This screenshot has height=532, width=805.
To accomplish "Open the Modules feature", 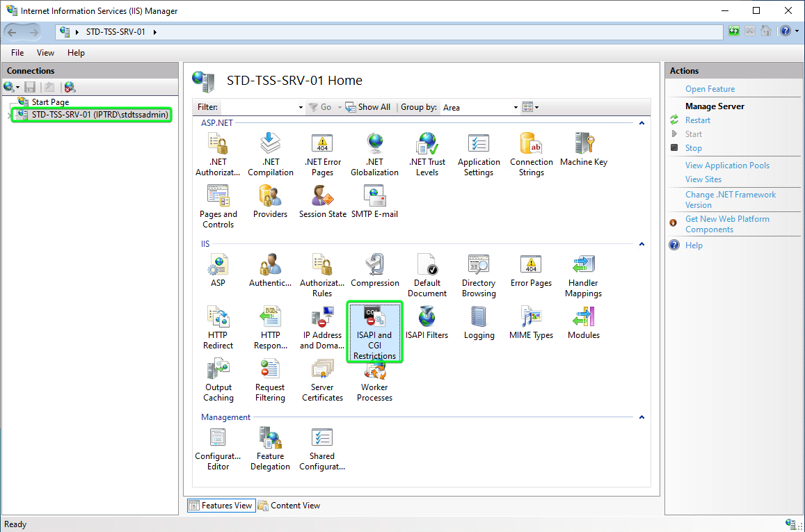I will 584,323.
